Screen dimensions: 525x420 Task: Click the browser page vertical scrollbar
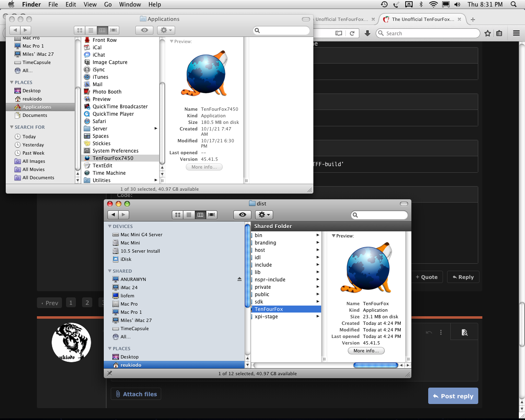pyautogui.click(x=522, y=324)
